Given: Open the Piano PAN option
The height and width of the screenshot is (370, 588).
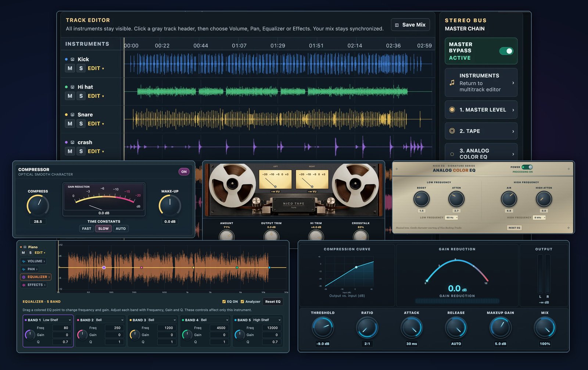Looking at the screenshot, I should (x=30, y=269).
